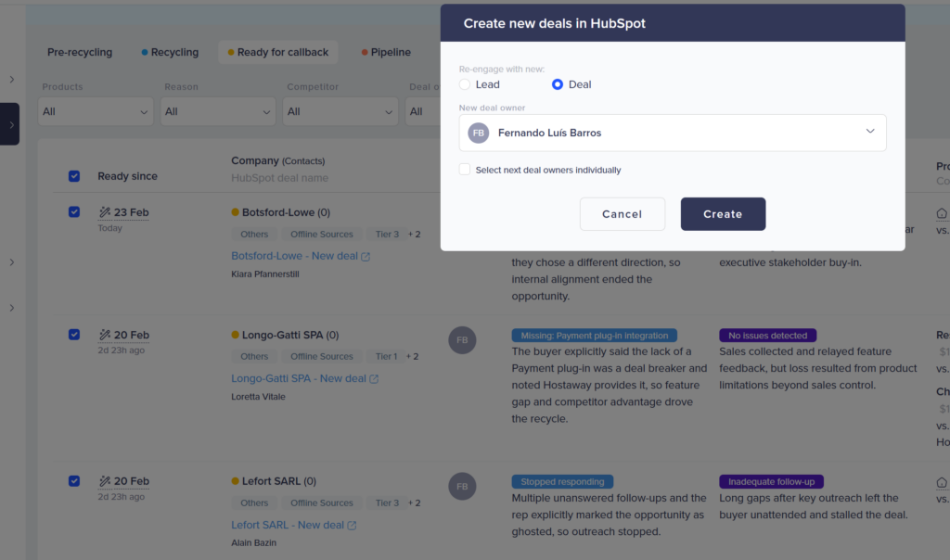Uncheck the Botsford-Lowe row checkbox
950x560 pixels.
pos(74,212)
